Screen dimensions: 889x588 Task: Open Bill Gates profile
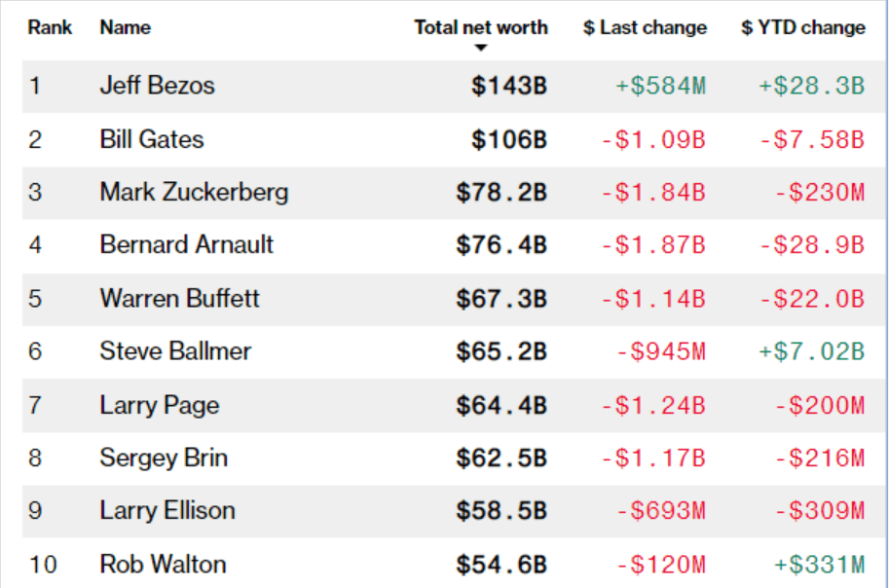pos(151,139)
